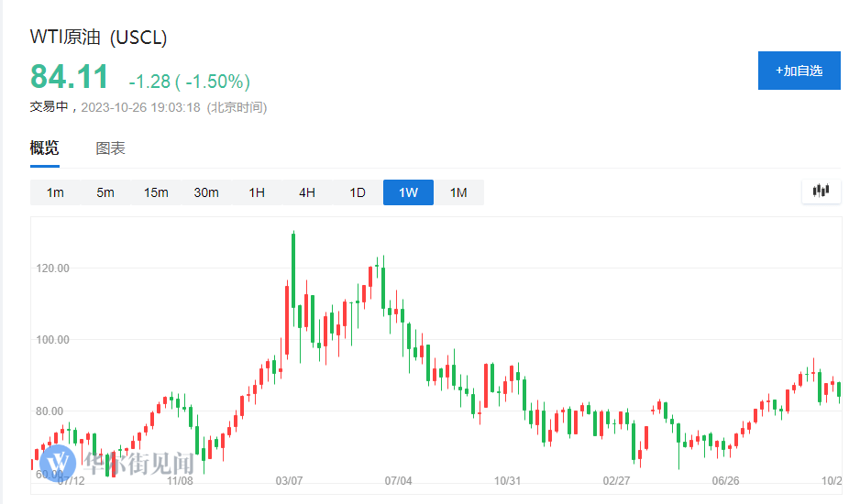Switch to the 概览 overview tab
The height and width of the screenshot is (504, 860).
click(x=44, y=148)
